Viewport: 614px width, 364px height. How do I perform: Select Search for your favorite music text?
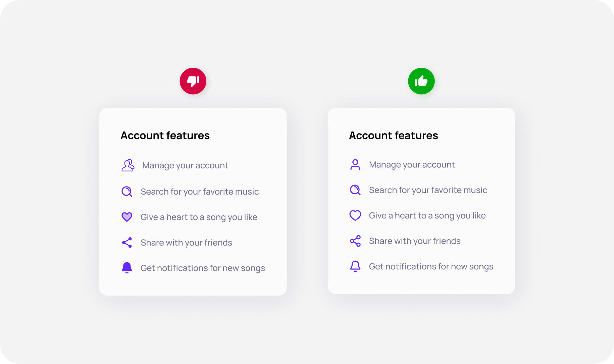pos(200,192)
